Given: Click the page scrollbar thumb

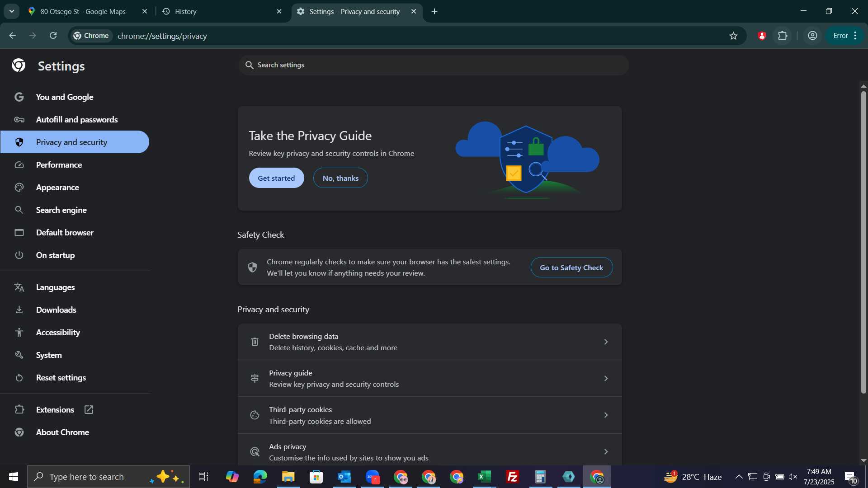Looking at the screenshot, I should [863, 242].
